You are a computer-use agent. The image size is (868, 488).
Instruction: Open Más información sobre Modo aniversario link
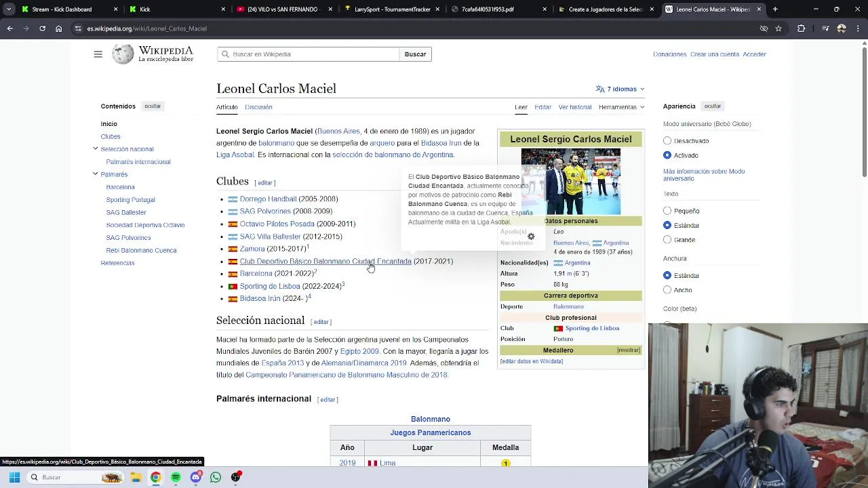pos(704,175)
